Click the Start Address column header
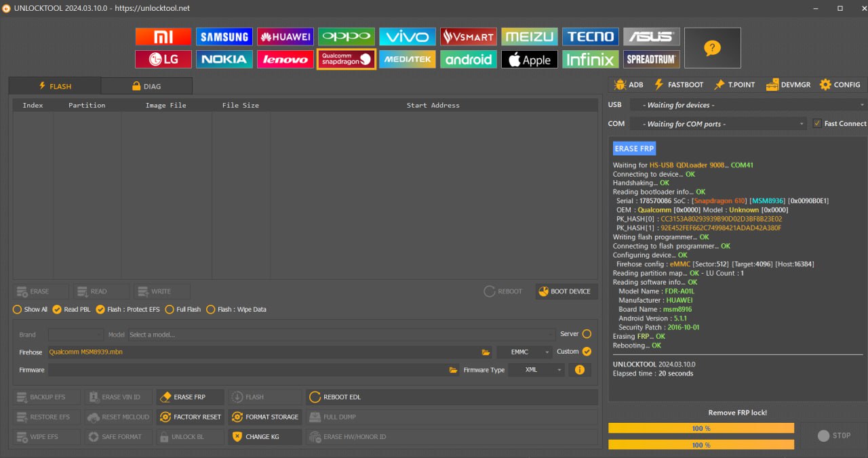This screenshot has height=458, width=868. click(x=433, y=105)
